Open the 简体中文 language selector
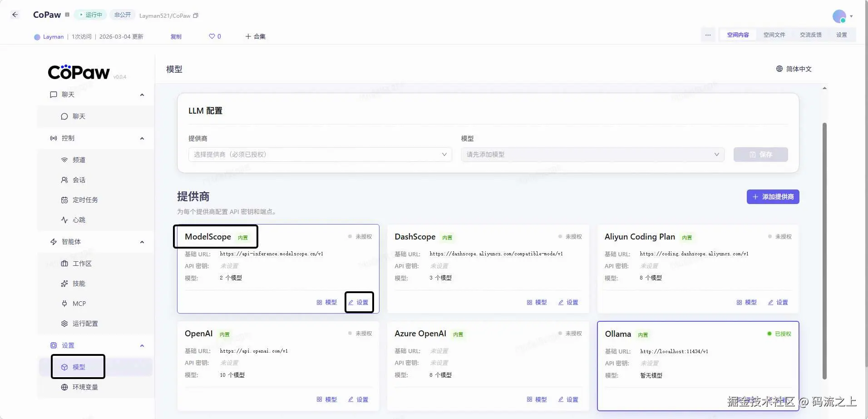868x419 pixels. click(794, 69)
